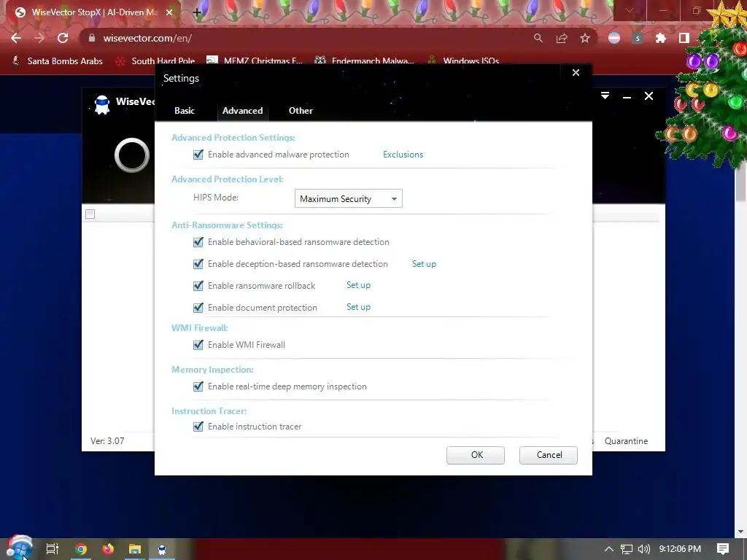Screen dimensions: 747x560
Task: Open browser tab search chevron
Action: click(x=629, y=10)
